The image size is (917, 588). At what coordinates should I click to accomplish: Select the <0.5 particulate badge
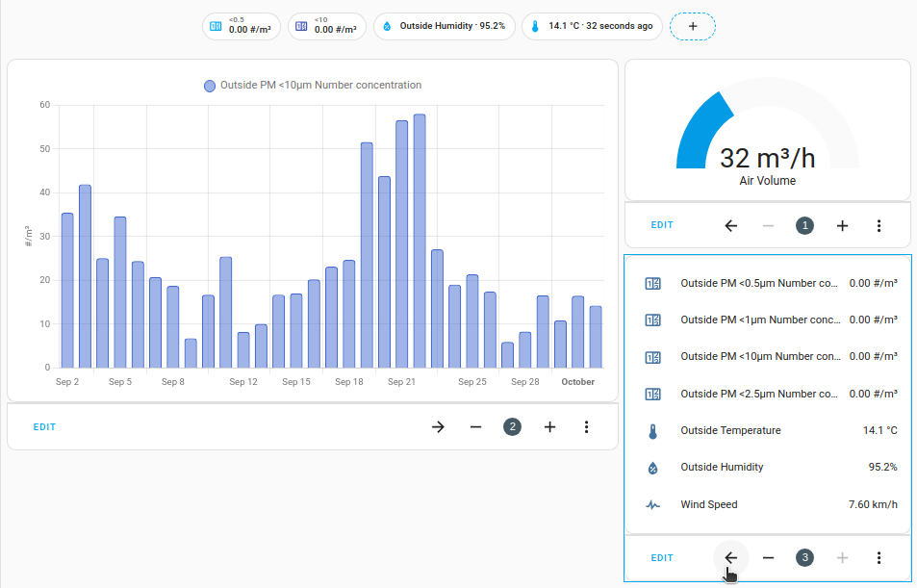[x=241, y=26]
